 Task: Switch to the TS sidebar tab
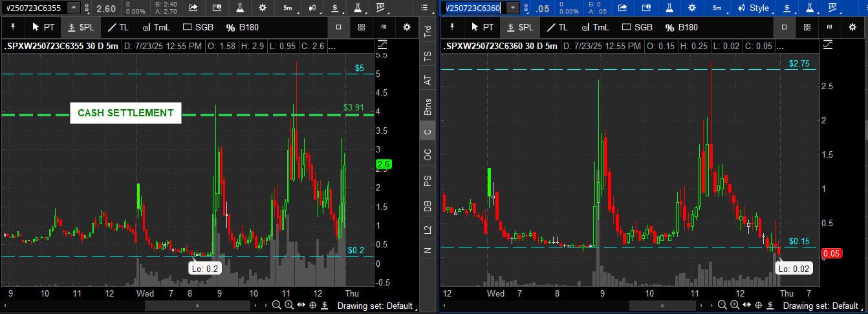[x=428, y=57]
